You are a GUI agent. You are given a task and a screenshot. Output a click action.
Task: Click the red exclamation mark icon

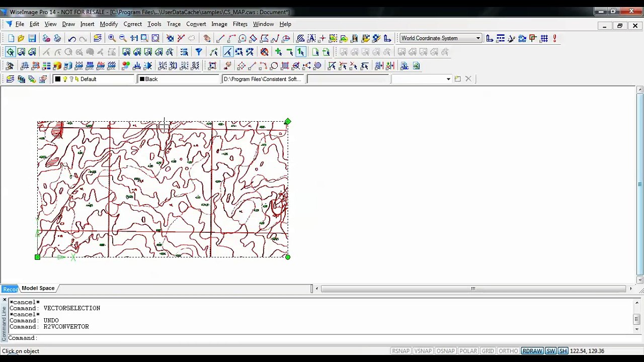pyautogui.click(x=554, y=38)
